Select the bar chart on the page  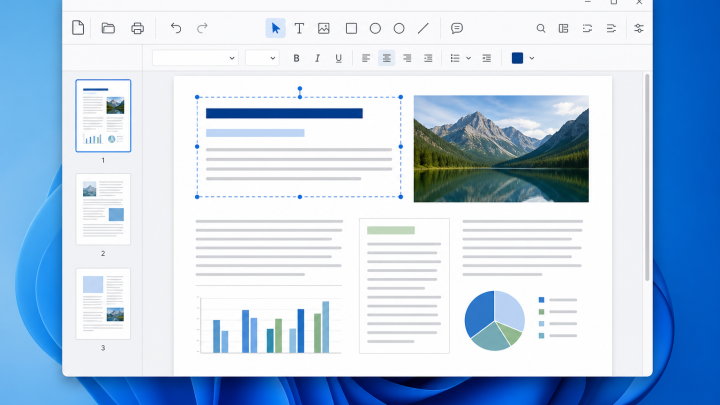click(x=270, y=325)
